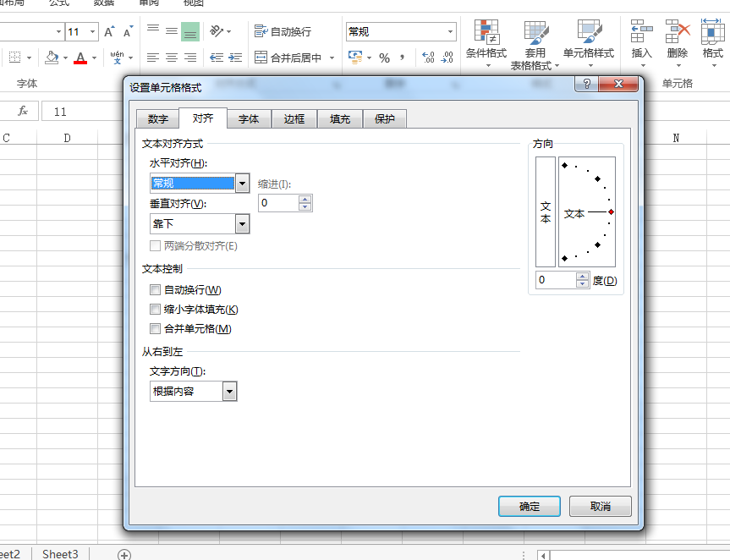Click align text left icon
Screen dimensions: 730x560
[x=153, y=58]
